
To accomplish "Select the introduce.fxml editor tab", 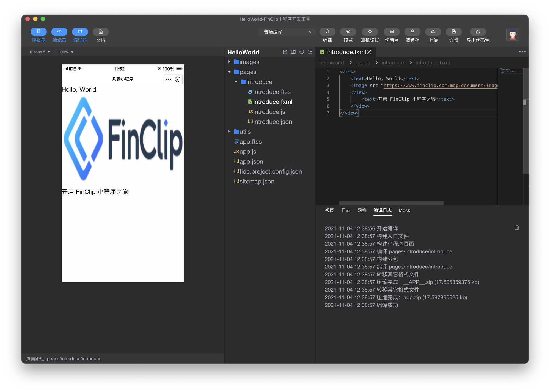I will point(346,52).
